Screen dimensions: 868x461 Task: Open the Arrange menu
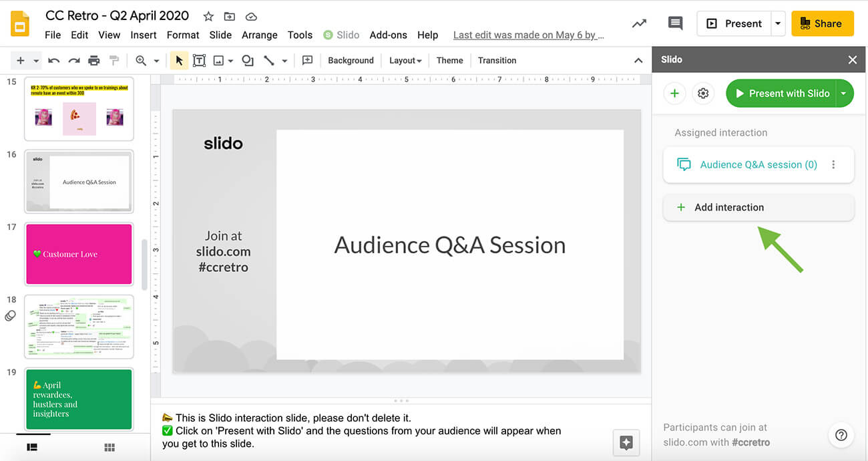point(259,35)
